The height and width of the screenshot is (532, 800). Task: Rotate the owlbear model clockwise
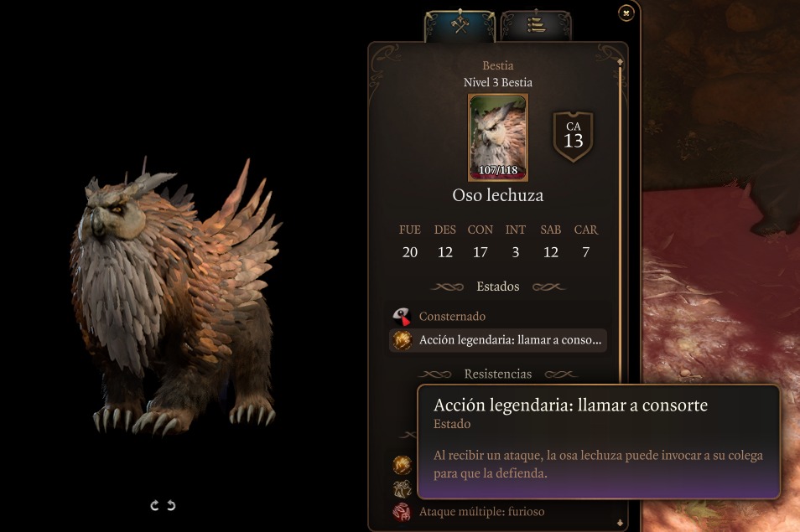click(154, 505)
